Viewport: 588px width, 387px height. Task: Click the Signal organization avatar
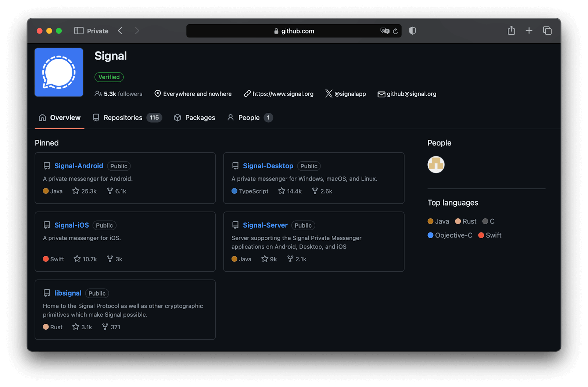point(58,72)
